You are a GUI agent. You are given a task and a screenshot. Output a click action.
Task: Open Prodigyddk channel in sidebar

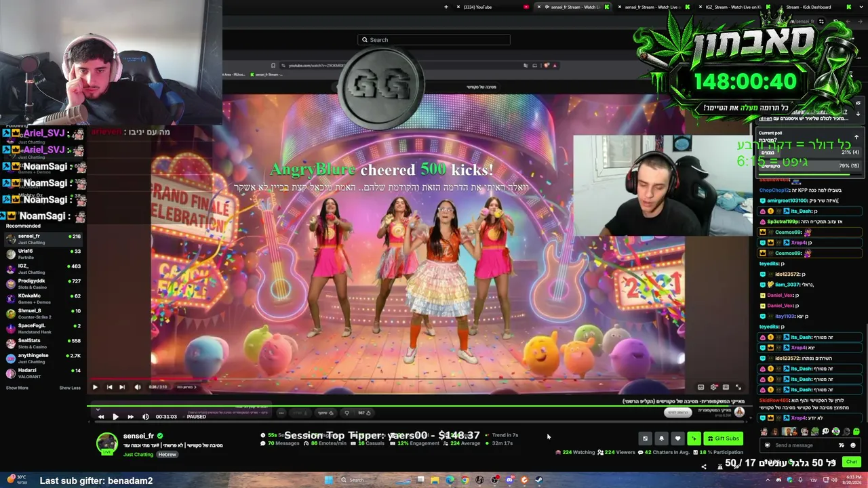point(43,283)
